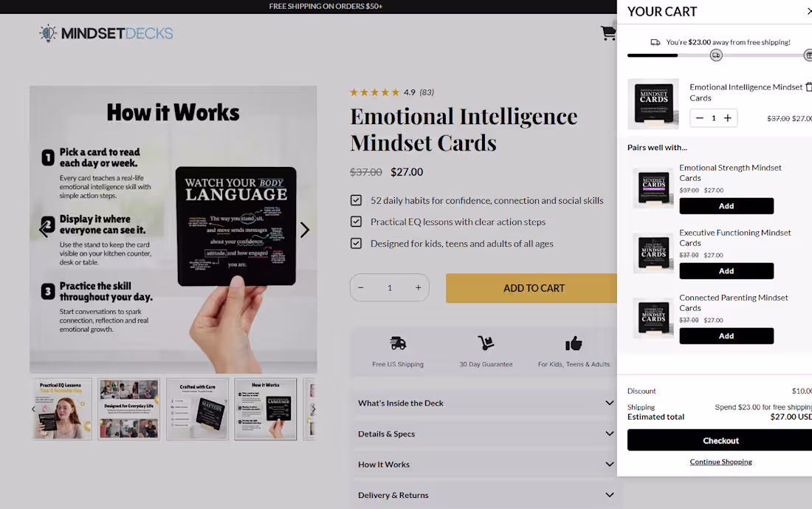Open Connected Parenting Mindset Cards product link
The height and width of the screenshot is (509, 812).
(x=733, y=303)
